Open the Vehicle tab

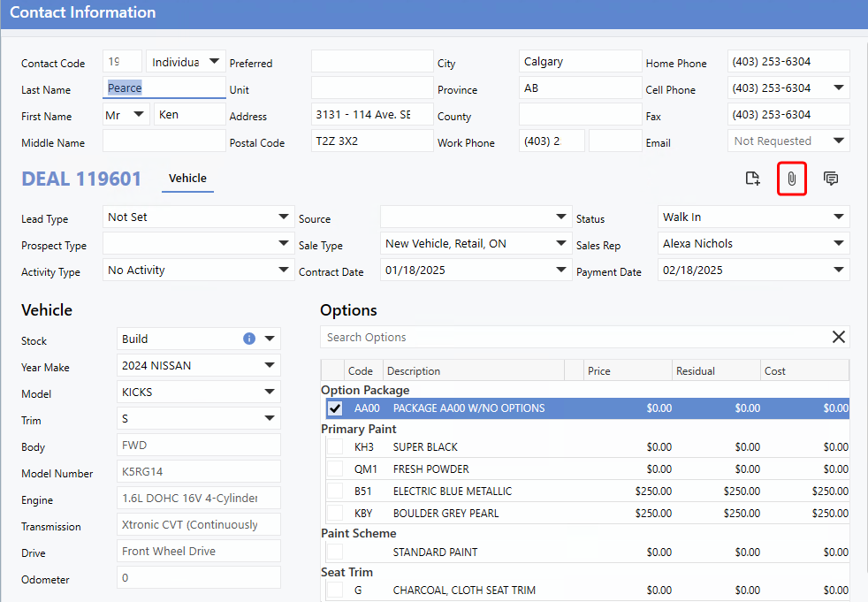pyautogui.click(x=187, y=179)
